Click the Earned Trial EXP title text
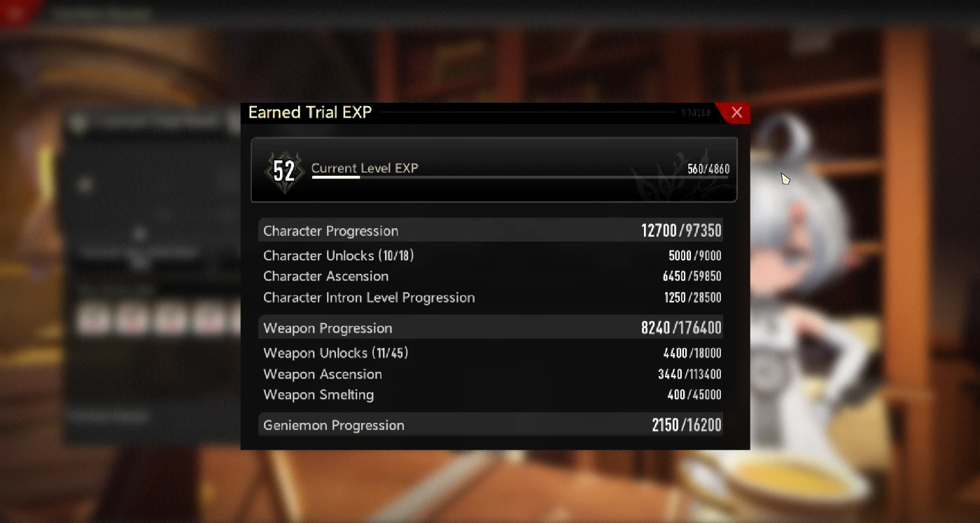Screen dimensions: 980x523 click(x=310, y=113)
